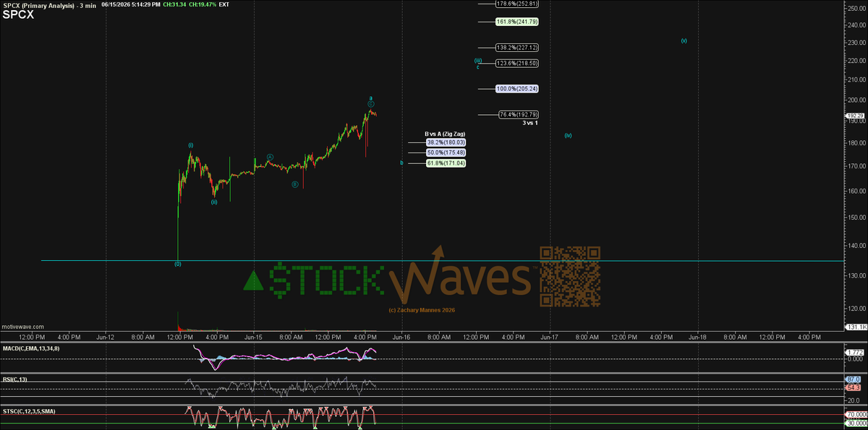The image size is (868, 430).
Task: Select the 161.8%(241.79) Fibonacci extension label
Action: (x=516, y=22)
